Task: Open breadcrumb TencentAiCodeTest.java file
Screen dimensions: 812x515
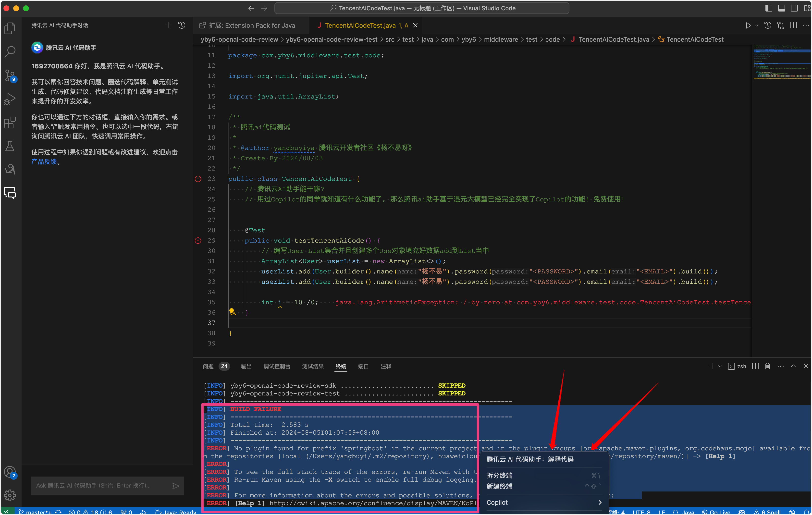Action: (x=610, y=39)
